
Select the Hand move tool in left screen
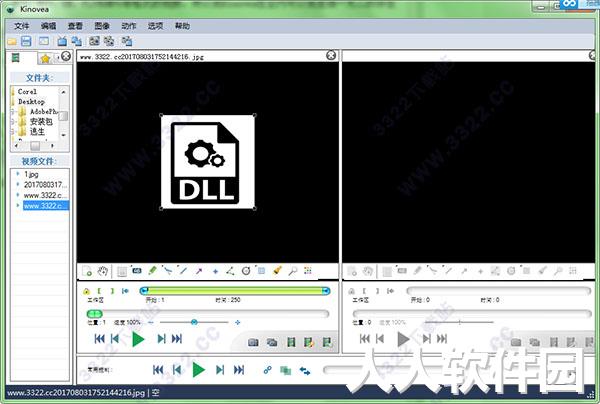click(x=102, y=271)
